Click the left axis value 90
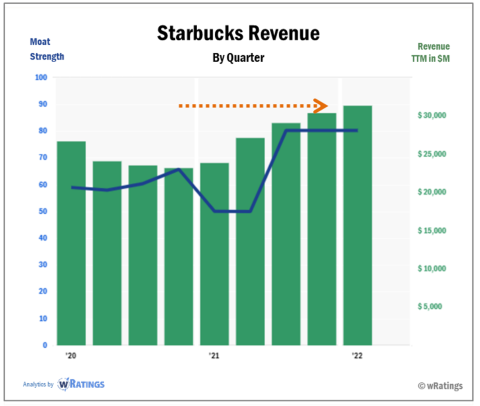This screenshot has width=480, height=406. pyautogui.click(x=43, y=104)
